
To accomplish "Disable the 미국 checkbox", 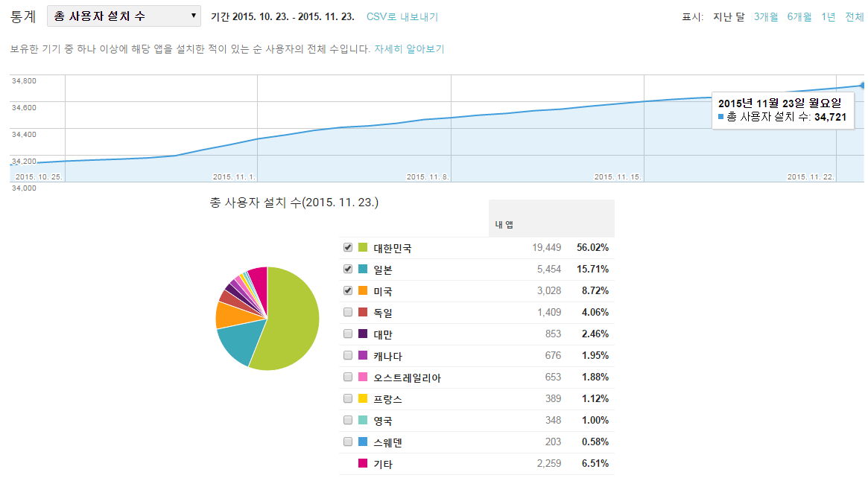I will 346,290.
